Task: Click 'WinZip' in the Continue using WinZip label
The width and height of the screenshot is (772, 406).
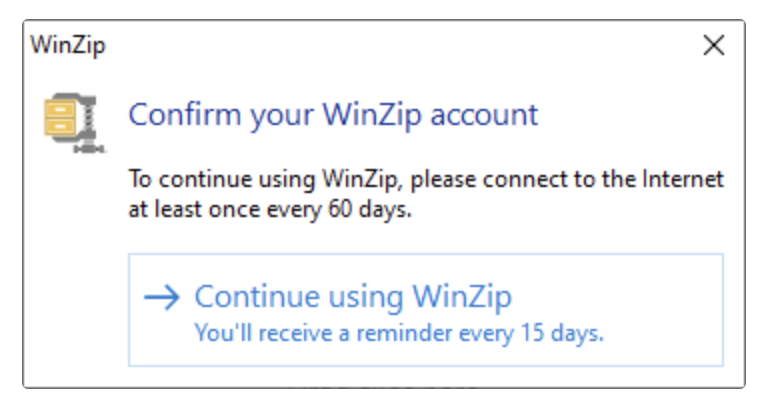Action: coord(462,297)
